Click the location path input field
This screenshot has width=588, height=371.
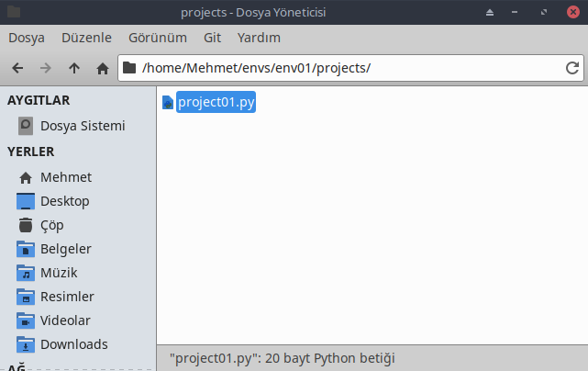click(350, 68)
